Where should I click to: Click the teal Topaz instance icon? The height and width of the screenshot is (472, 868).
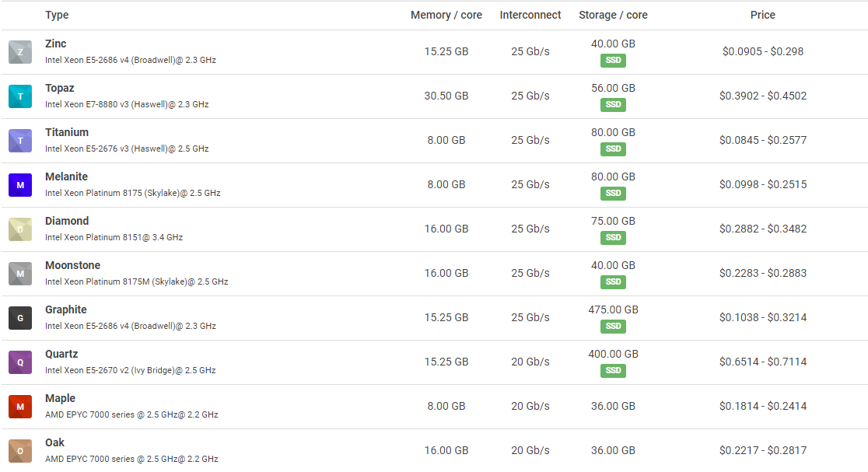point(20,96)
